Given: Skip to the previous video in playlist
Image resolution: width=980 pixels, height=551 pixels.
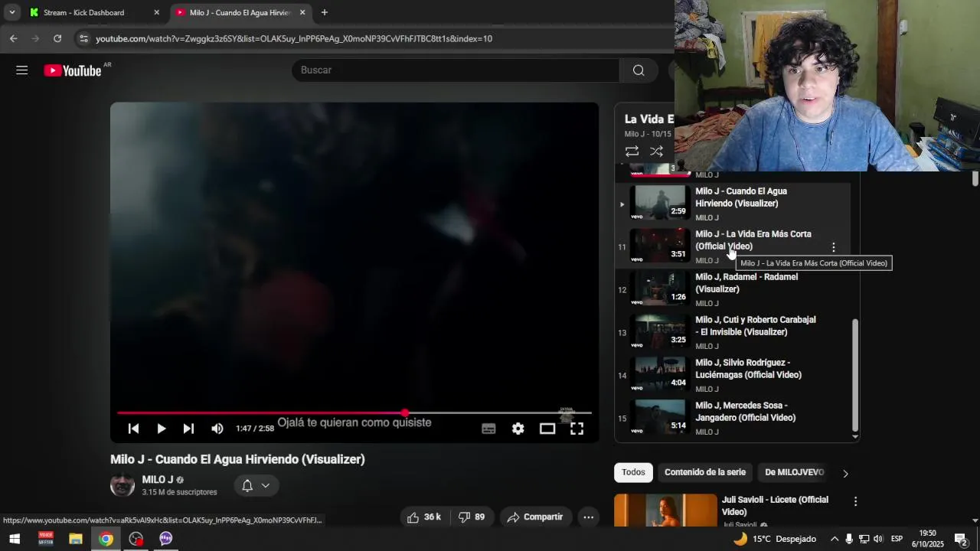Looking at the screenshot, I should coord(133,429).
